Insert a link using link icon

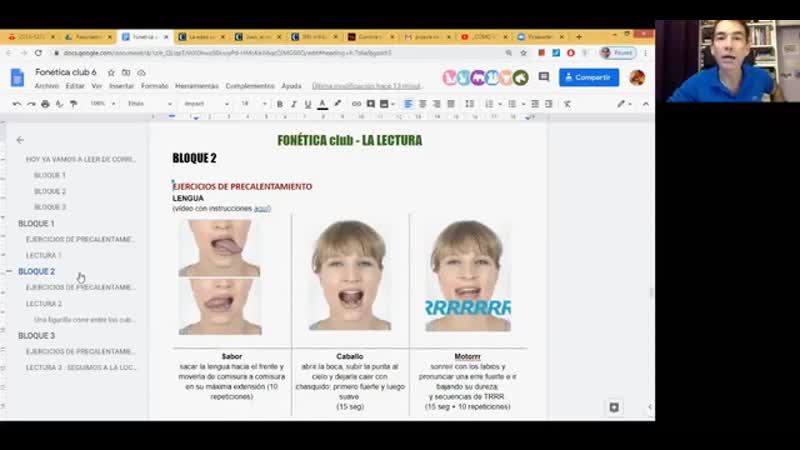(356, 104)
